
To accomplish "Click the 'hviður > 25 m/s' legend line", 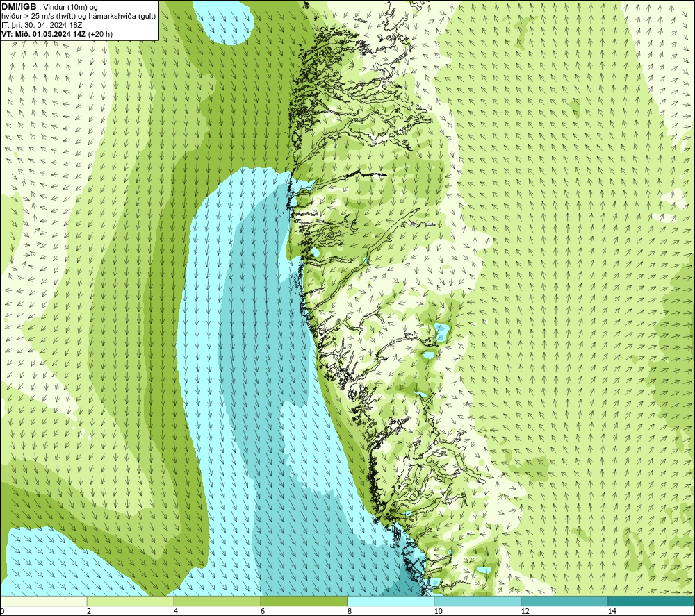I will pos(79,17).
